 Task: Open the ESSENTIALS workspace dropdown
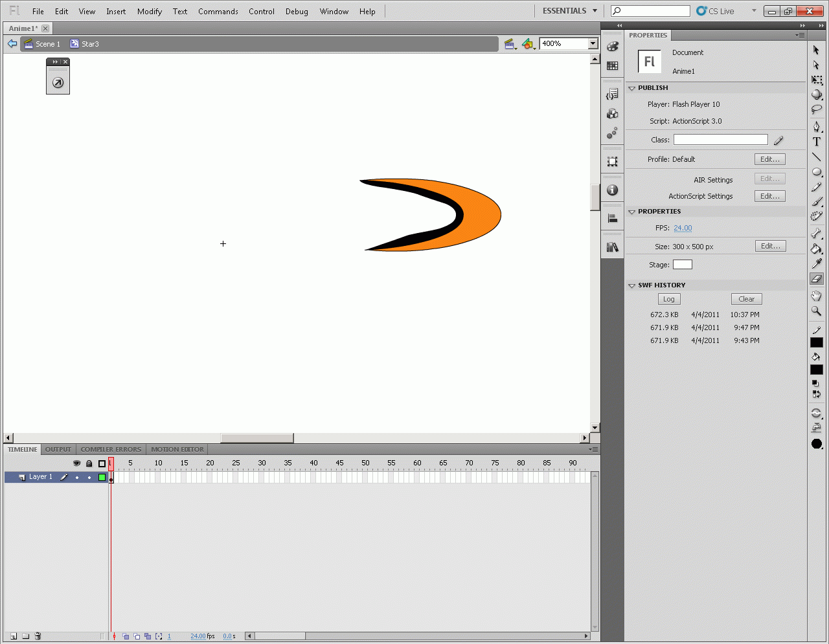click(x=570, y=11)
